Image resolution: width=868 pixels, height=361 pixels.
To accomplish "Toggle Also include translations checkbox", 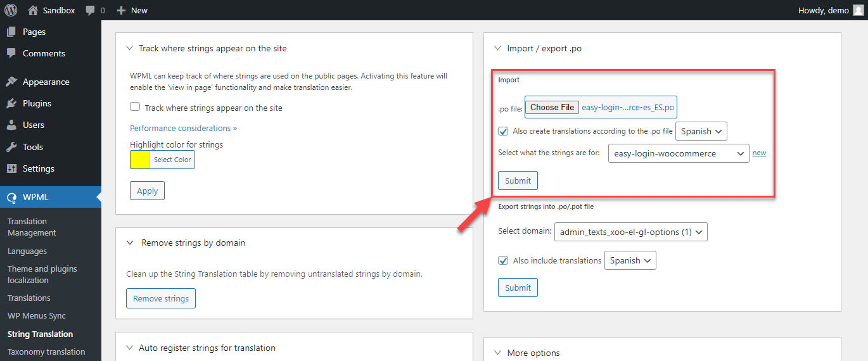I will pos(503,260).
